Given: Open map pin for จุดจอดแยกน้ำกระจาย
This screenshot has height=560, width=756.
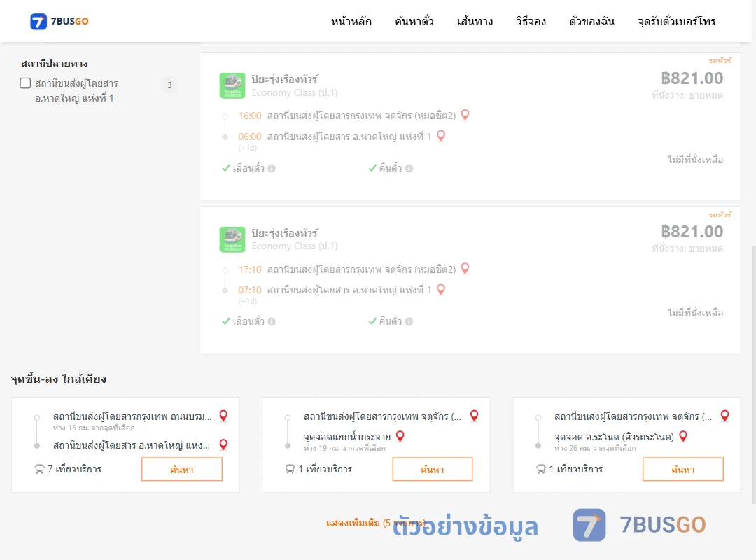Looking at the screenshot, I should 400,437.
